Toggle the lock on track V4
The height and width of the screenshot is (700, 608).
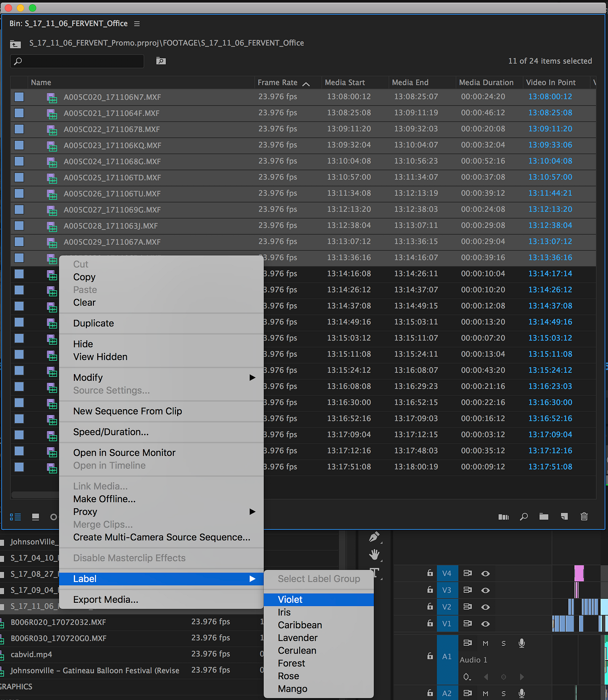pyautogui.click(x=430, y=573)
